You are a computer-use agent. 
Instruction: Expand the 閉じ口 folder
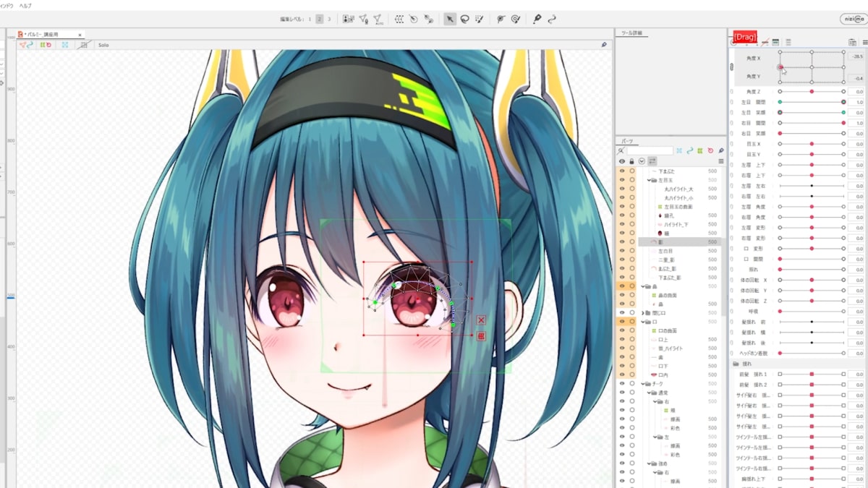644,313
